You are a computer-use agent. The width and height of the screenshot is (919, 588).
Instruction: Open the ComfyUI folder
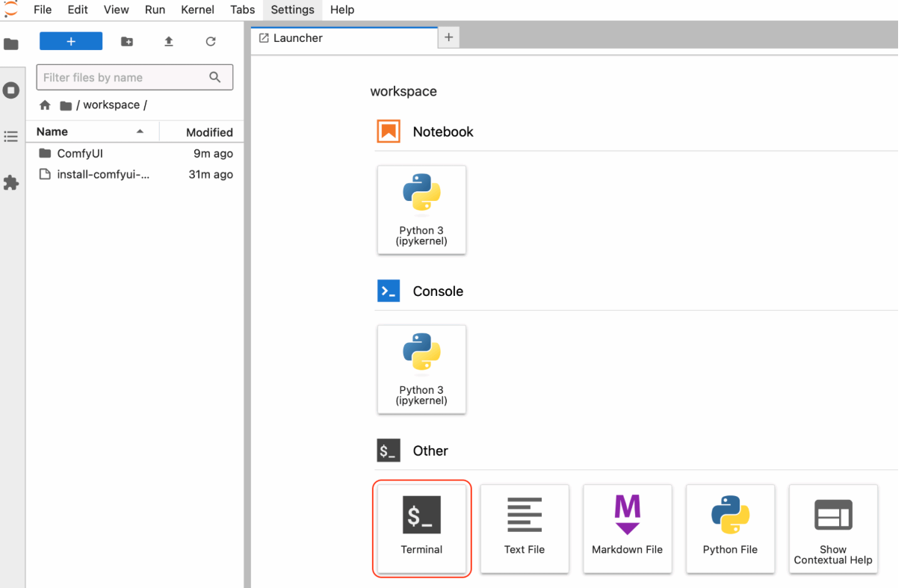[80, 154]
